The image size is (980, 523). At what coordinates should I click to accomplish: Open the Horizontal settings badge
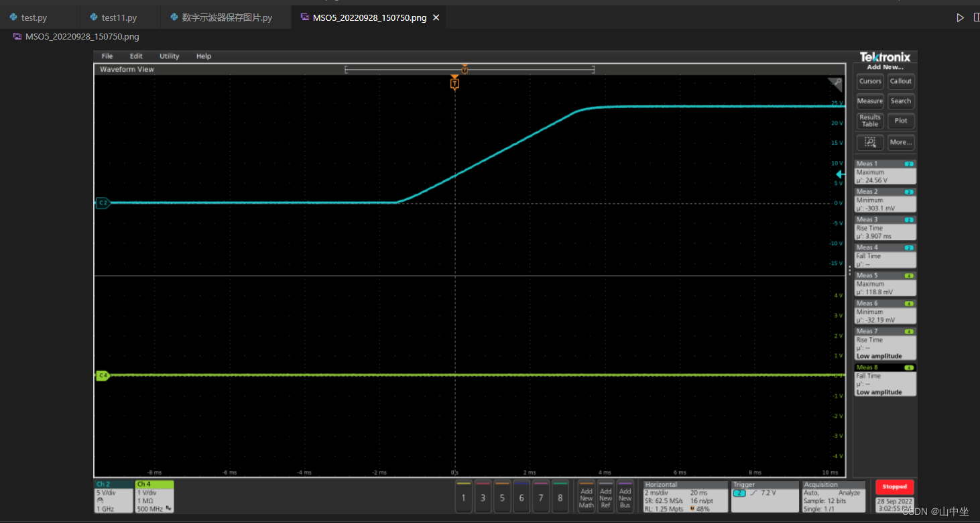point(685,497)
